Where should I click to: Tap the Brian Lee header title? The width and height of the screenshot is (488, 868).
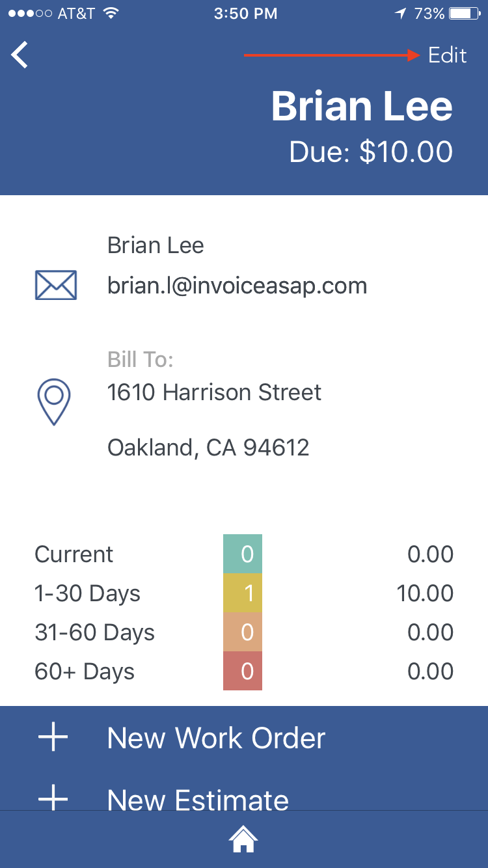coord(362,106)
